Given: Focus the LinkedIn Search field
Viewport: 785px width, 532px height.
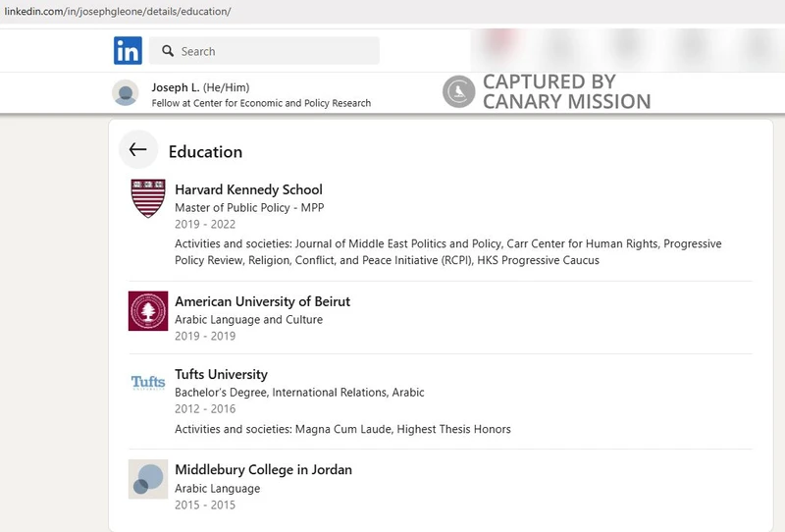Looking at the screenshot, I should [x=264, y=51].
